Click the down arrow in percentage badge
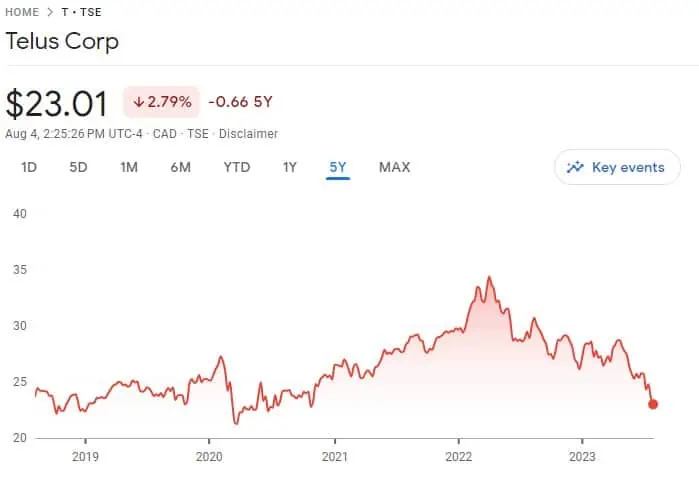699x486 pixels. [138, 102]
